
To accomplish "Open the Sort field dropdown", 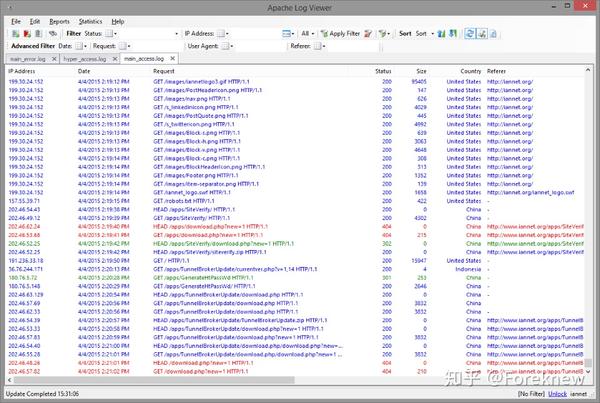I will tap(425, 34).
